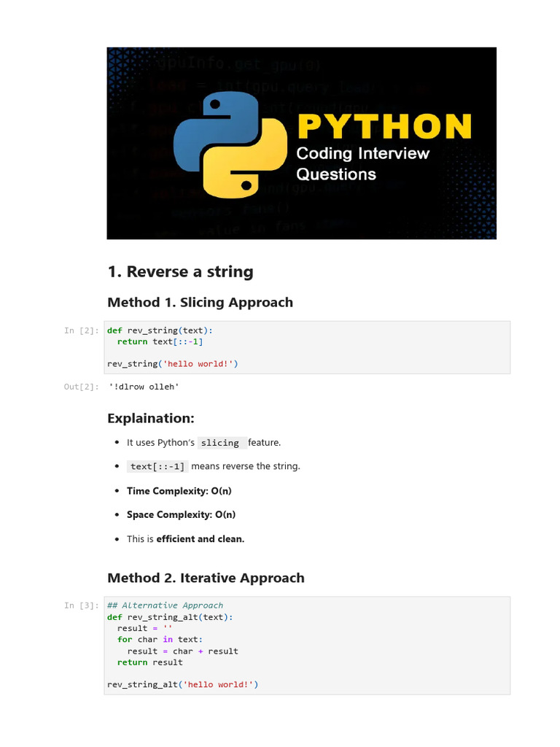560x747 pixels.
Task: Click the Out[2] output prompt
Action: [79, 387]
